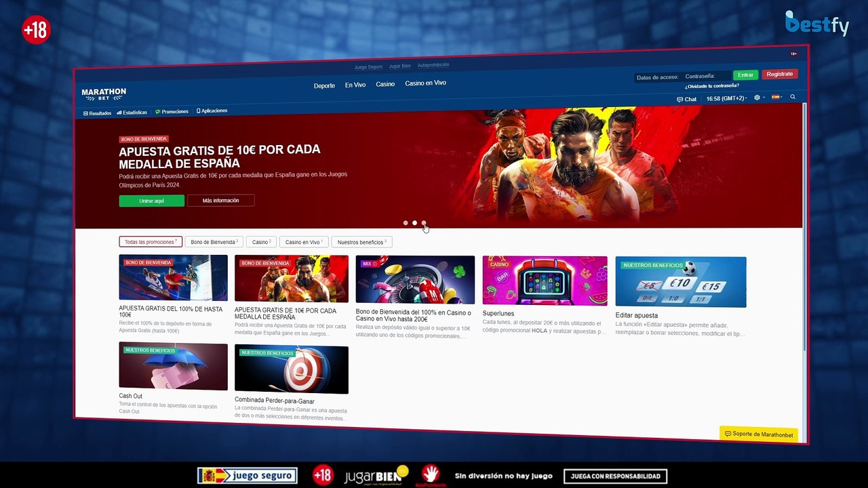Click the Juego Seguro badge in footer
This screenshot has width=868, height=488.
(247, 476)
